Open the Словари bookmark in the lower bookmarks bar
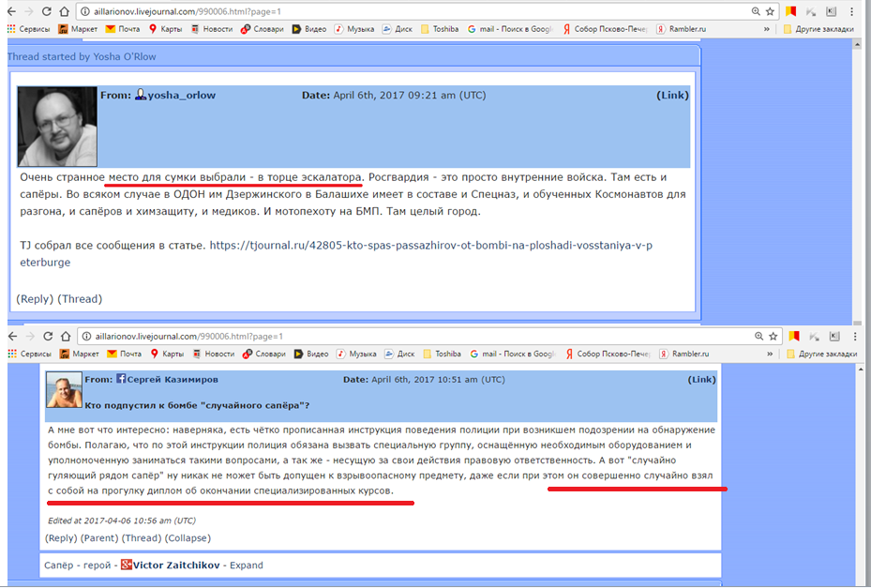The height and width of the screenshot is (588, 871). pos(264,354)
